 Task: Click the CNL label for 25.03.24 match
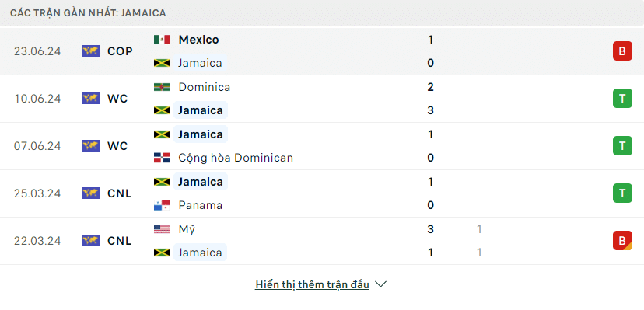[120, 193]
